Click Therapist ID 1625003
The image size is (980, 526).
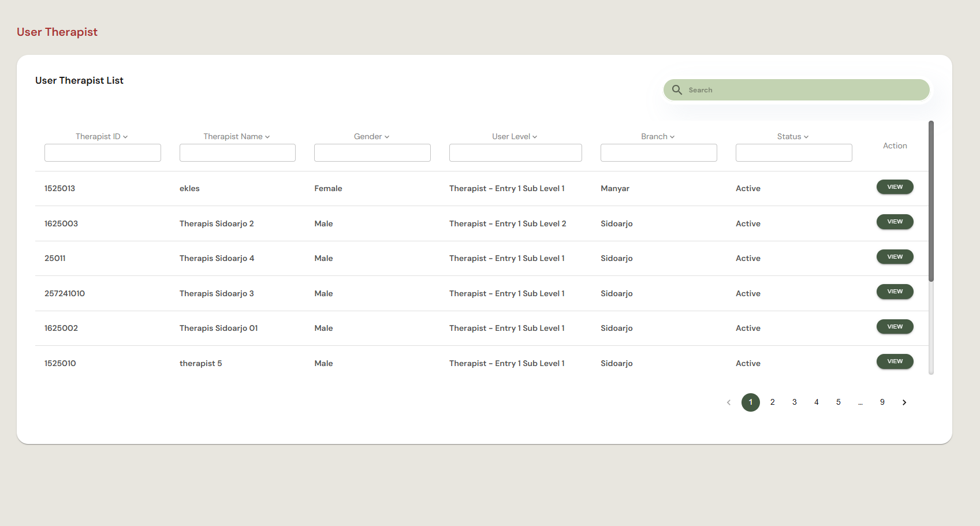tap(61, 223)
